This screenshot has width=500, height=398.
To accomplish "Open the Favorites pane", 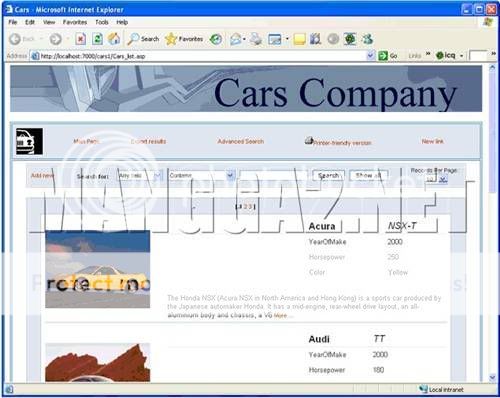I will coord(184,39).
